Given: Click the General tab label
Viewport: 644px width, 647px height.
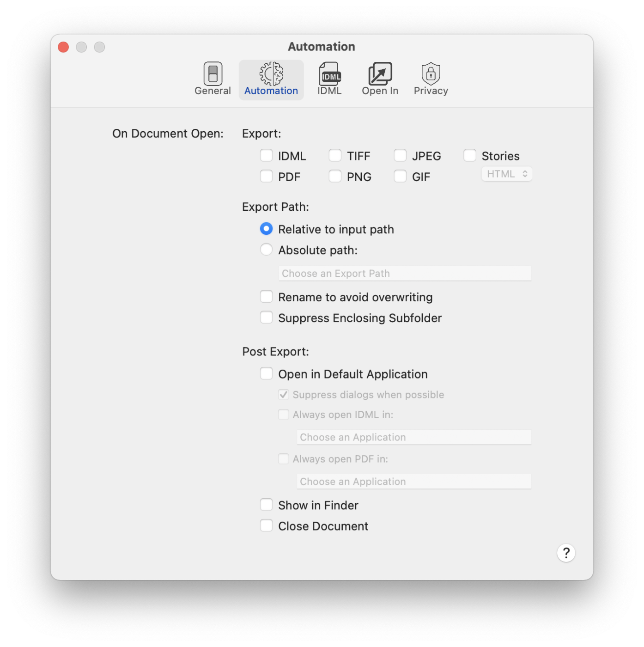Looking at the screenshot, I should 213,91.
